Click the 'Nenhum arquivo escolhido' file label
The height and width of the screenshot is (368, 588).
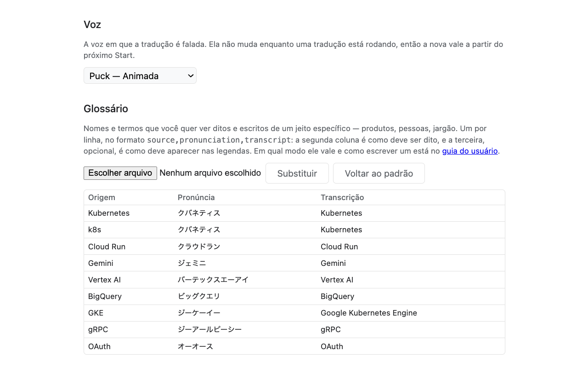(x=210, y=173)
